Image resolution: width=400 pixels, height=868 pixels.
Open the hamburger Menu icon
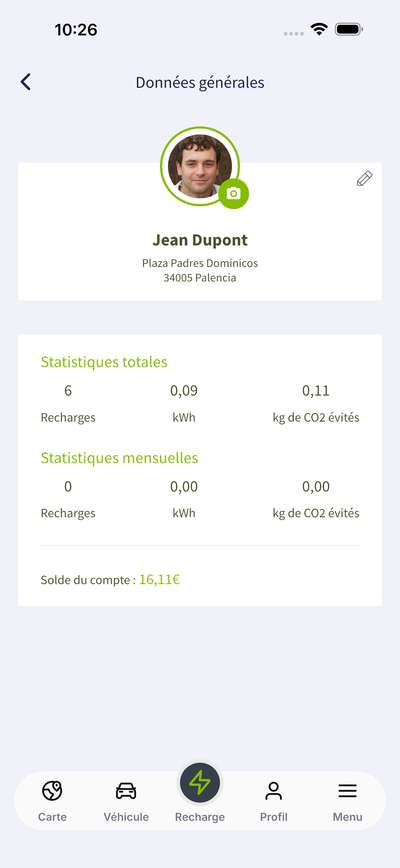pos(347,791)
